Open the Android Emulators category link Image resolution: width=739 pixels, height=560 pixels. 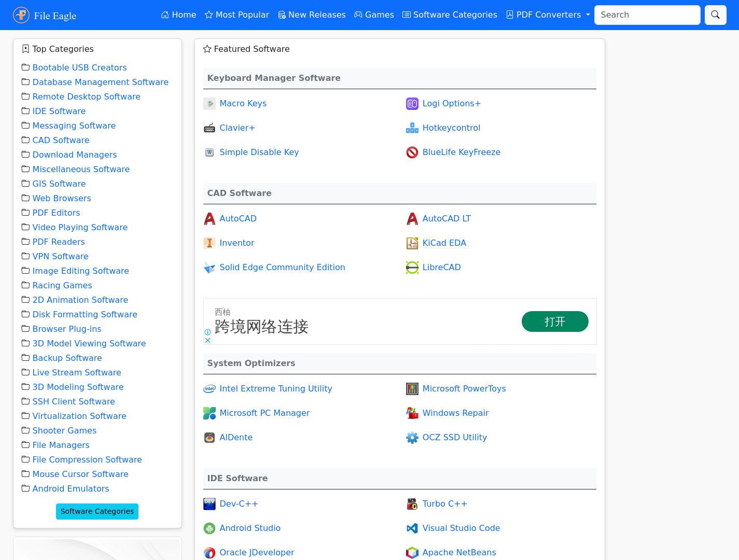[71, 488]
